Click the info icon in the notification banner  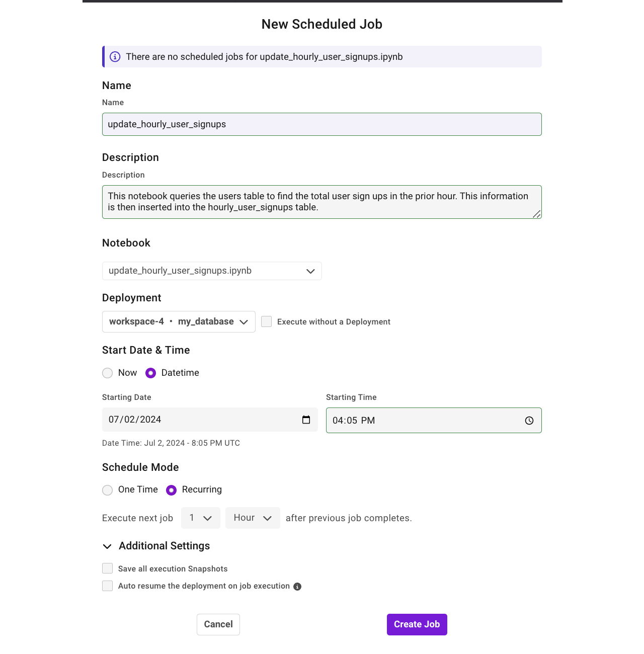pos(115,56)
